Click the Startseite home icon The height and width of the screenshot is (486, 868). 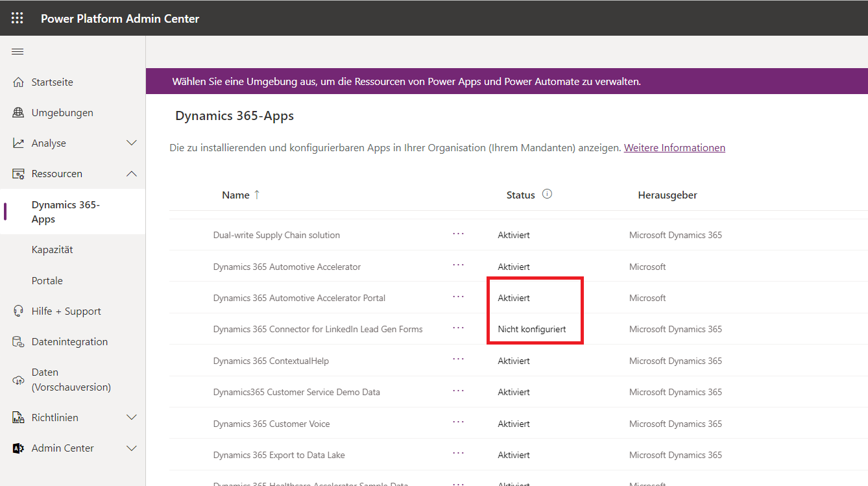click(x=18, y=82)
